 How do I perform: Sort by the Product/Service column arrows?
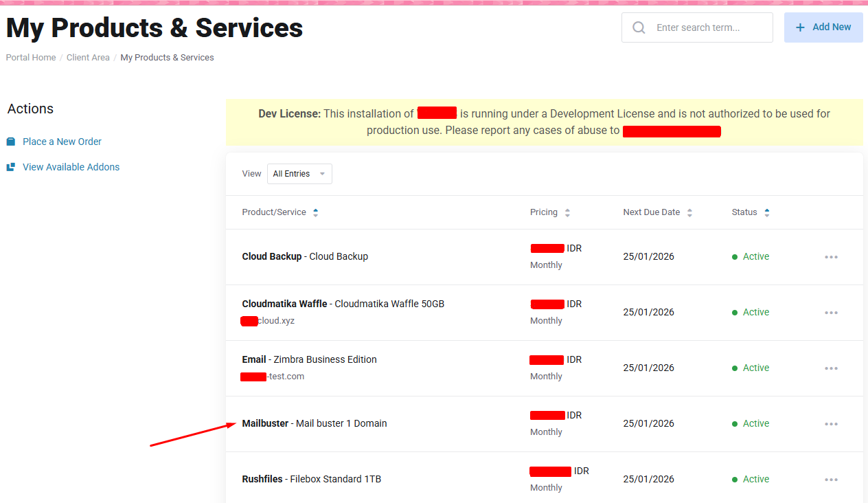coord(315,213)
